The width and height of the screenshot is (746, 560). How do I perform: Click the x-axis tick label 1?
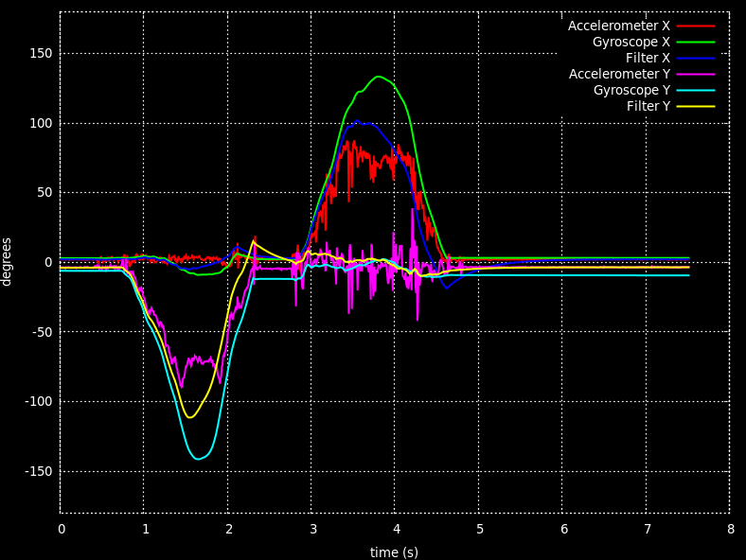[145, 530]
